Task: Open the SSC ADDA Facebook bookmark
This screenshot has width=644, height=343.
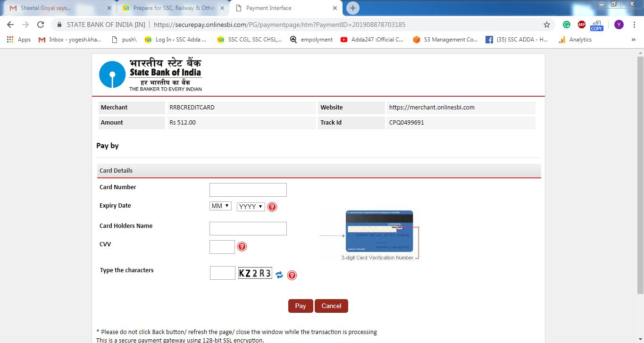Action: coord(517,40)
